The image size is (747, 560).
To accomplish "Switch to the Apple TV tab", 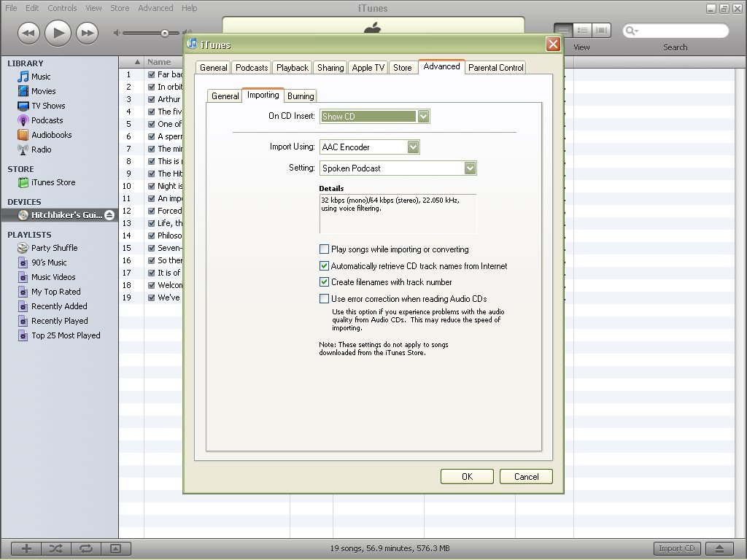I will [x=368, y=68].
